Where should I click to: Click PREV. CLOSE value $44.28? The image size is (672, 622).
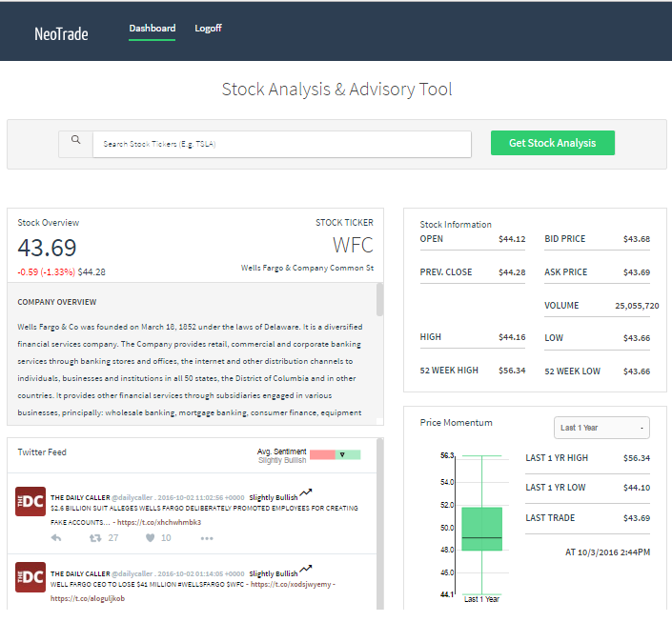[x=512, y=272]
